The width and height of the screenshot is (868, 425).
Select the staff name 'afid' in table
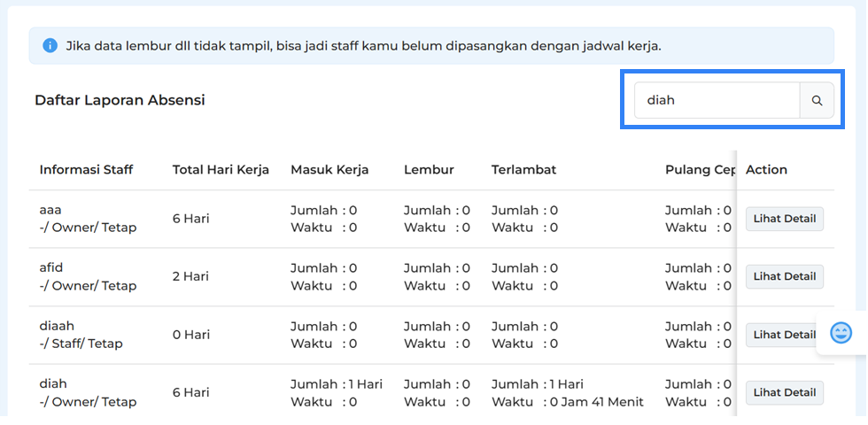(51, 267)
